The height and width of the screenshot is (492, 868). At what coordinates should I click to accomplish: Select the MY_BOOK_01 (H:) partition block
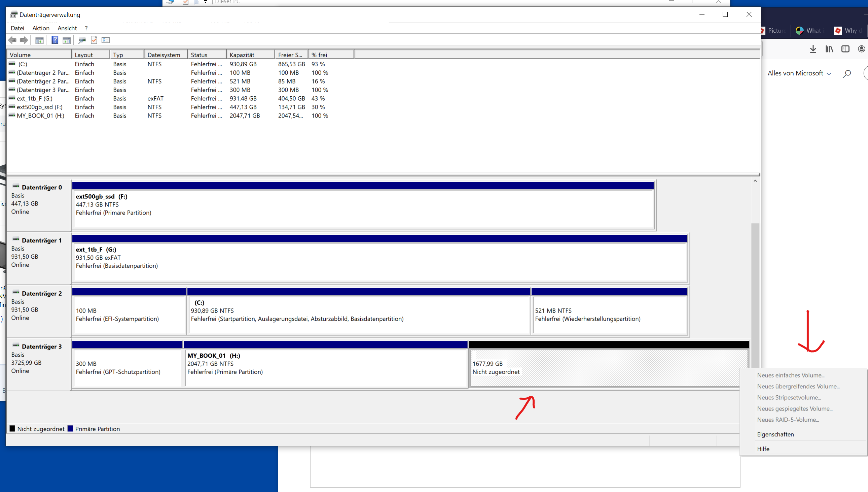click(x=325, y=364)
